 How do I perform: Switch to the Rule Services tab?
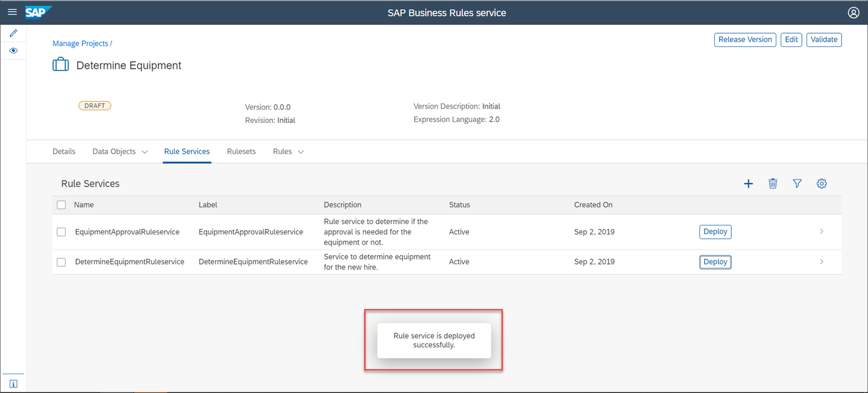[x=187, y=152]
